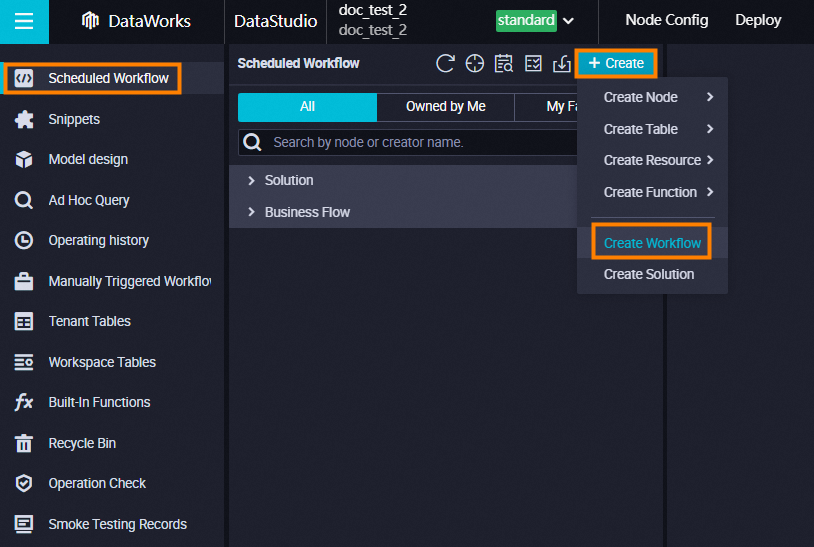Image resolution: width=814 pixels, height=547 pixels.
Task: Click the standard environment badge
Action: click(x=526, y=21)
